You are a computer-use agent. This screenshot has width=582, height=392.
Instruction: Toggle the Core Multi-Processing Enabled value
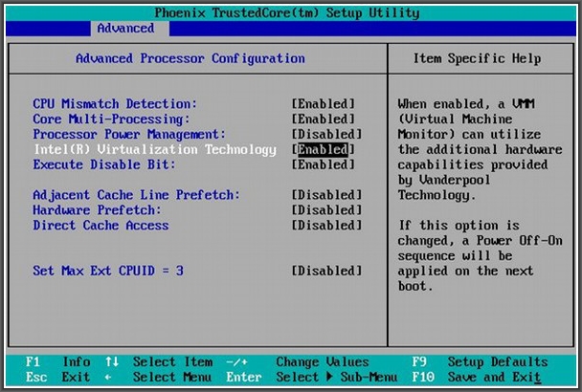click(x=323, y=120)
